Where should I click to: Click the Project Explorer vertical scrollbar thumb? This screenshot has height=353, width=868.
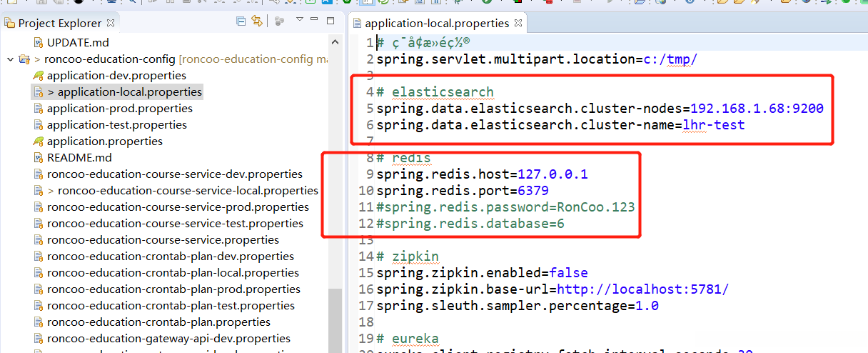click(335, 320)
